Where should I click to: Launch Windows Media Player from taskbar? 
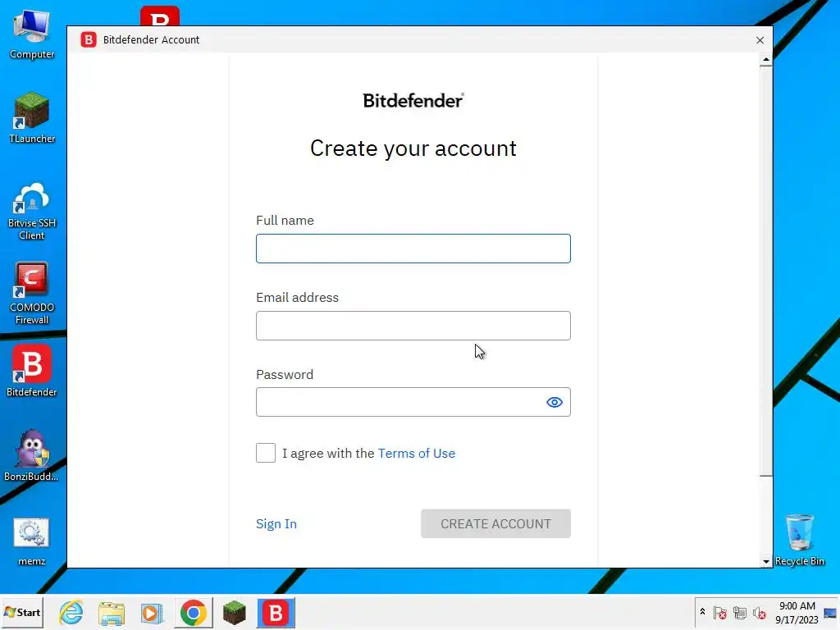[x=152, y=612]
